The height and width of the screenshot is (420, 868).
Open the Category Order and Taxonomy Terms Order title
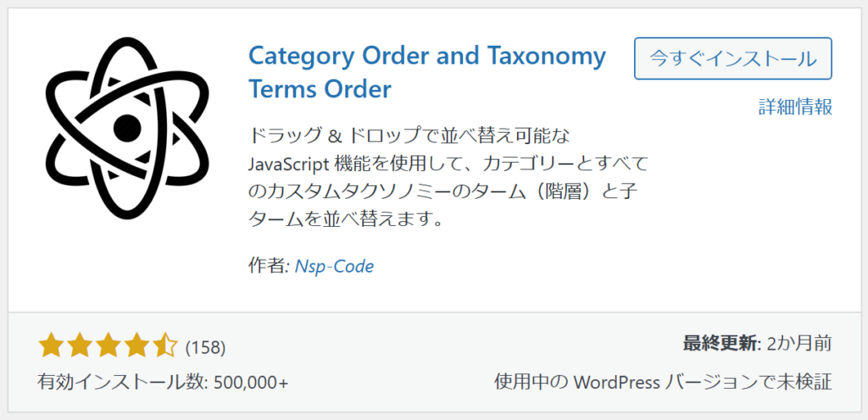[x=427, y=72]
